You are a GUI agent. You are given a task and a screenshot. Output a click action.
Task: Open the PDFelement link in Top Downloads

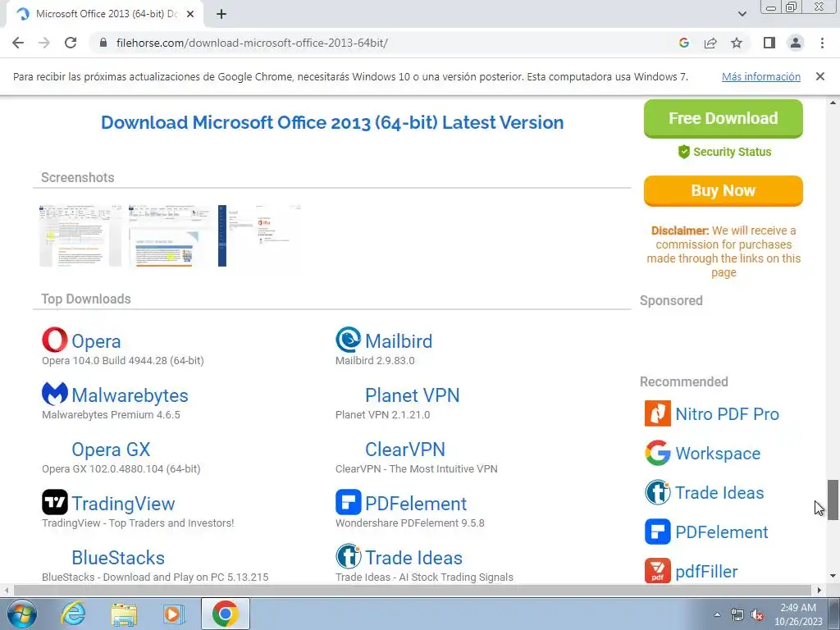416,504
